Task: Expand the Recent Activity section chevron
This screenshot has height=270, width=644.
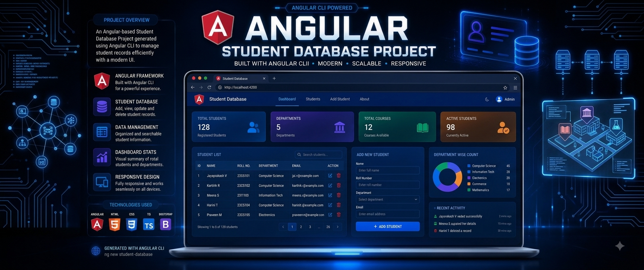Action: point(435,208)
